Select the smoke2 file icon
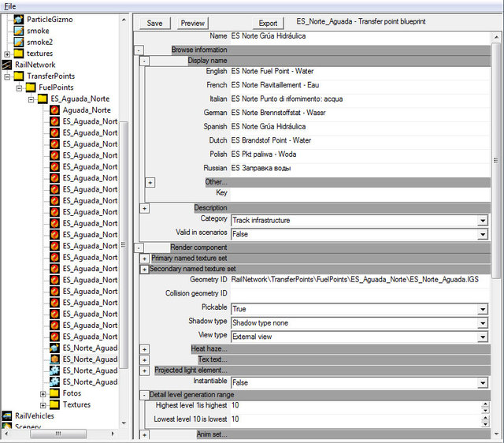The width and height of the screenshot is (504, 443). [x=20, y=42]
